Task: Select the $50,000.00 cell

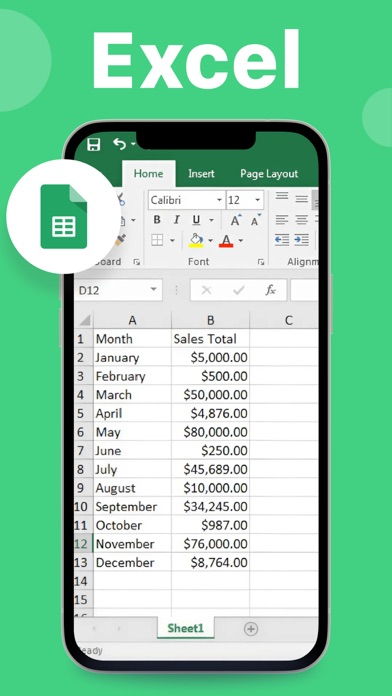Action: coord(210,395)
